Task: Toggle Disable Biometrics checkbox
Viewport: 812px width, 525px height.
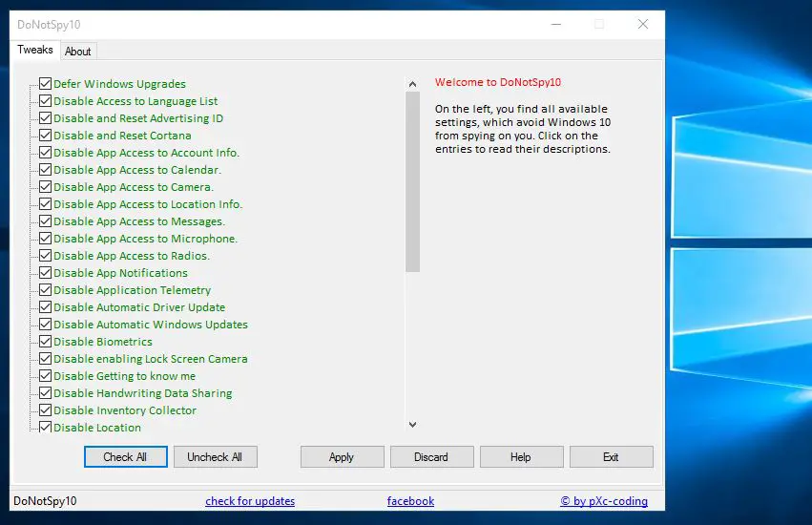Action: click(45, 341)
